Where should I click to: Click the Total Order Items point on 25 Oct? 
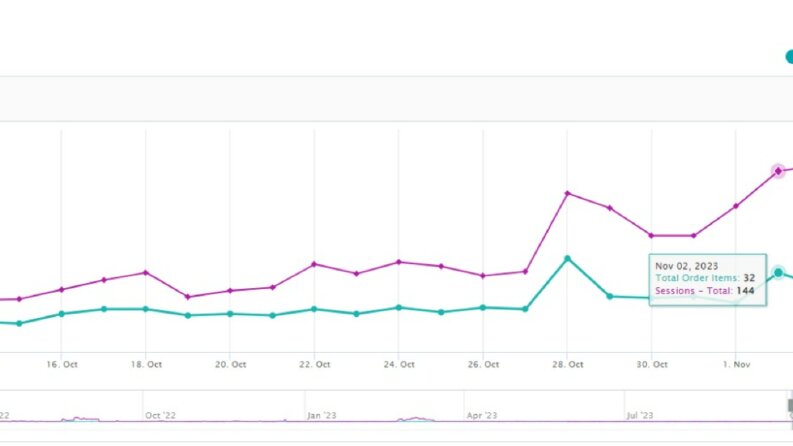[x=441, y=313]
